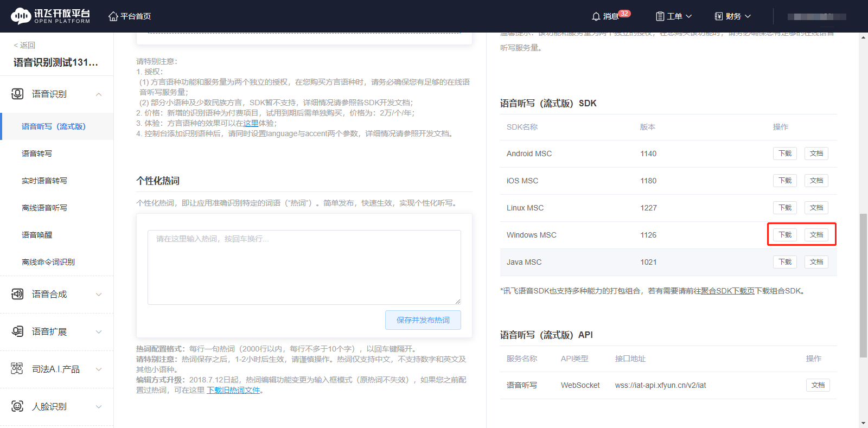868x428 pixels.
Task: Click the page vertical scrollbar thumb
Action: point(863,286)
